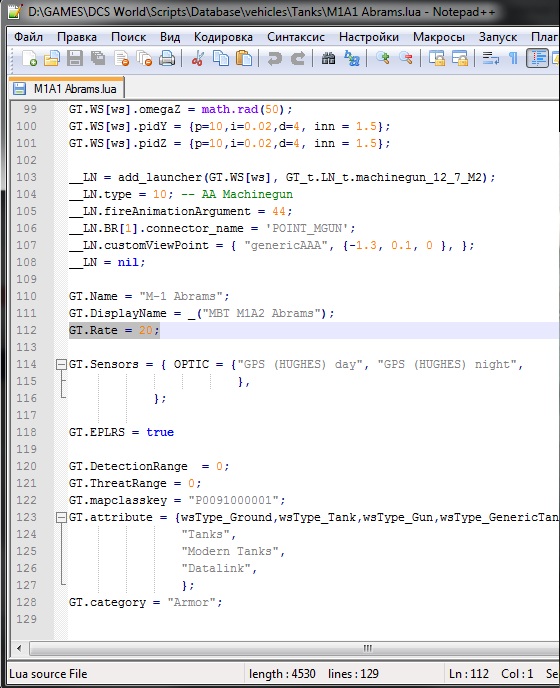Click the Zoom Out magnifier icon
The width and height of the screenshot is (560, 688).
click(x=406, y=58)
